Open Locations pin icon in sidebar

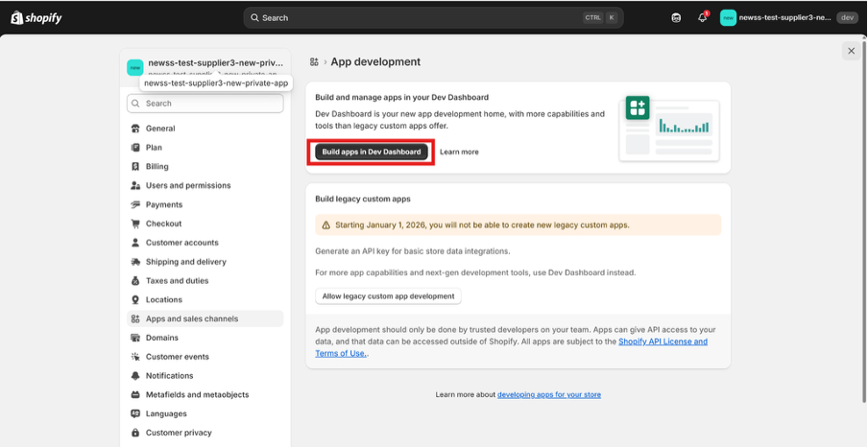pyautogui.click(x=136, y=299)
